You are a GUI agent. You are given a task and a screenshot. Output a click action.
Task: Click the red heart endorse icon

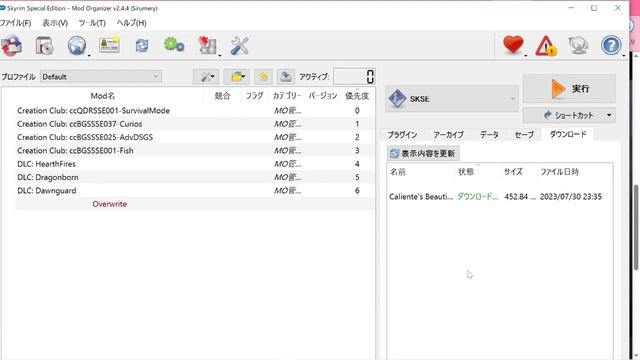[x=513, y=45]
